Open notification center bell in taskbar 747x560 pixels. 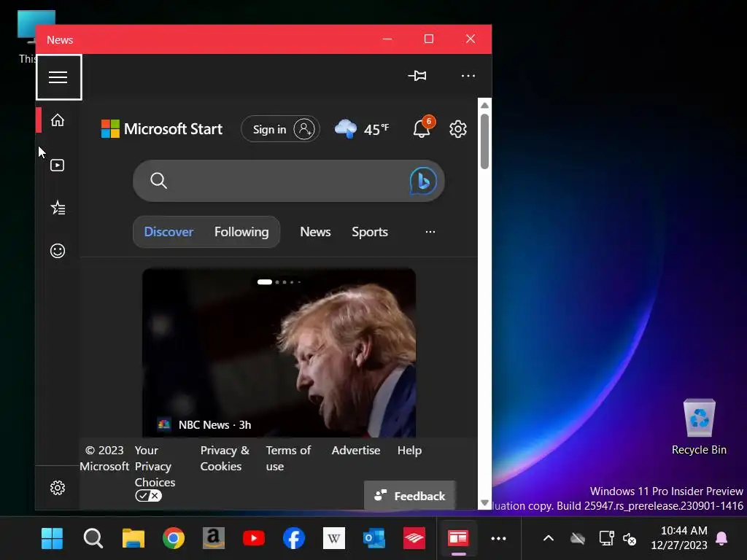coord(721,539)
